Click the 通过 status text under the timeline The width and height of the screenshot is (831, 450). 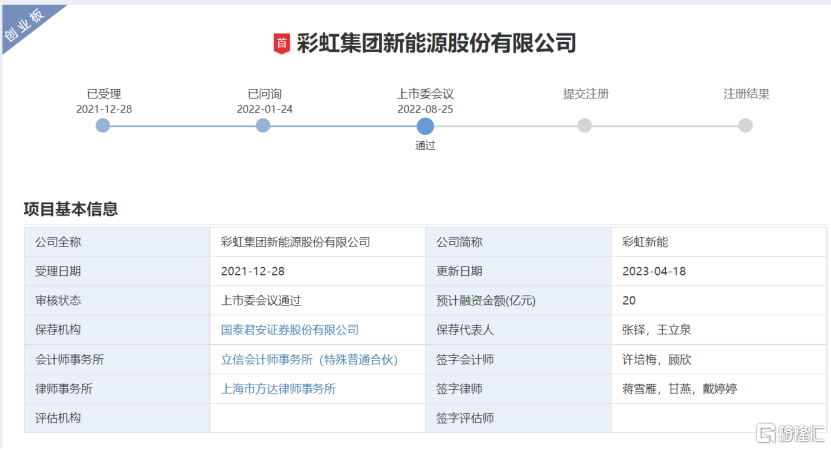[x=425, y=145]
